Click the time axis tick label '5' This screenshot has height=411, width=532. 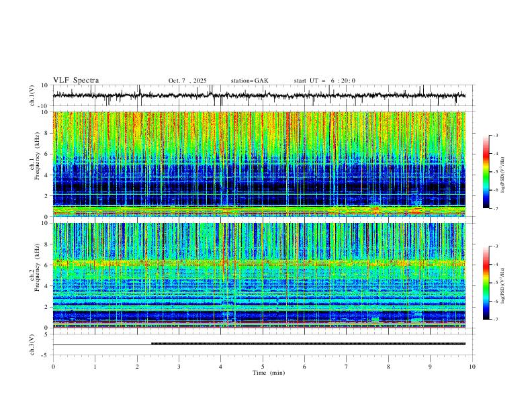click(263, 367)
